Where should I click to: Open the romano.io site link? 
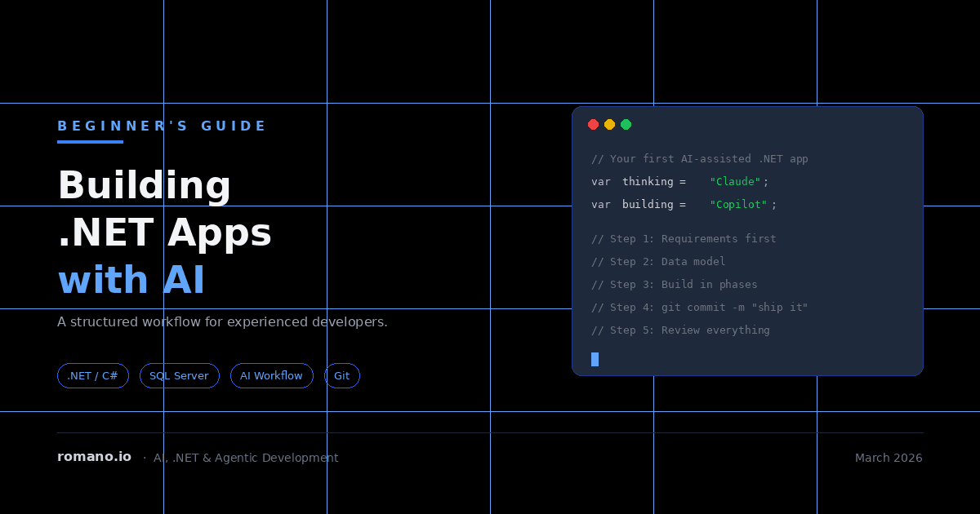tap(94, 457)
